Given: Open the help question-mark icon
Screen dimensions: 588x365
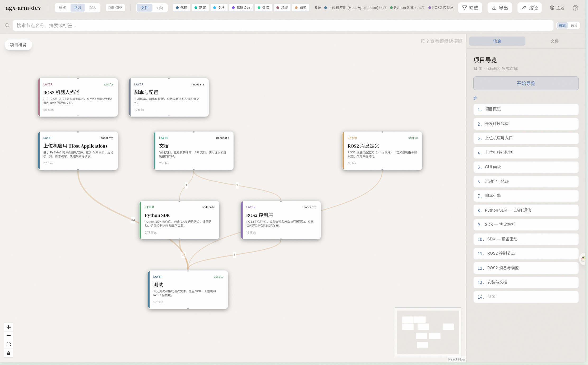Looking at the screenshot, I should tap(575, 8).
